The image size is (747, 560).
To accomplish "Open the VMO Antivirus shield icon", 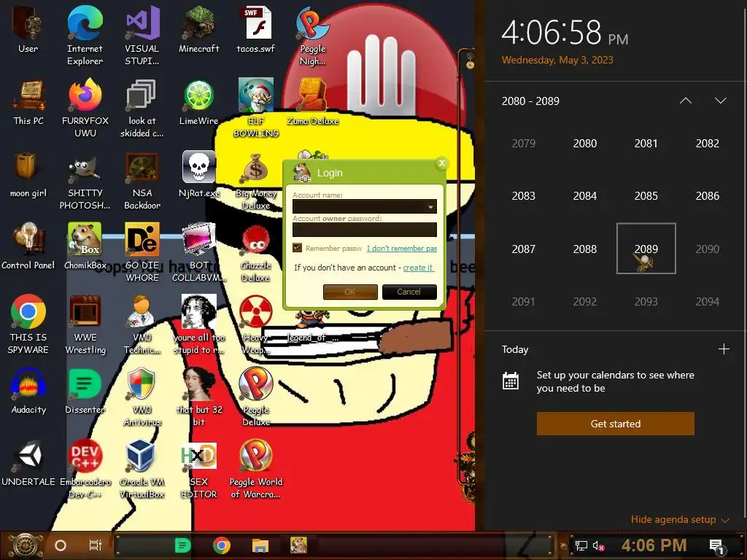I will [142, 397].
